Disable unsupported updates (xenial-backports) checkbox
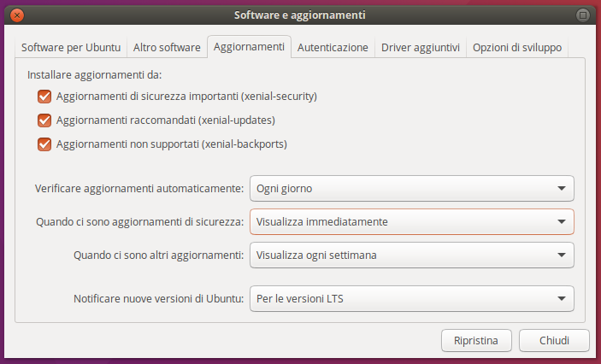The height and width of the screenshot is (364, 601). [44, 144]
